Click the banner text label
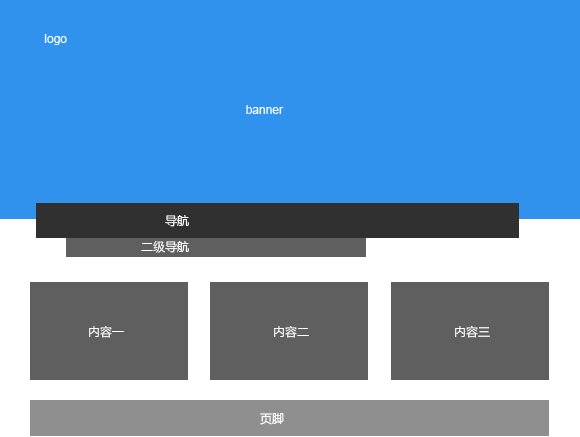 264,110
